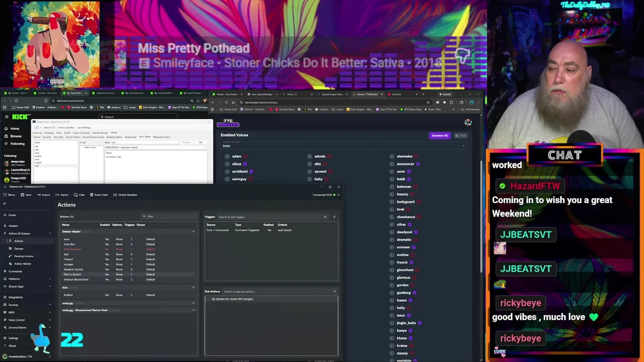This screenshot has width=644, height=362.
Task: Switch to Speaker.bot Event Log tab
Action: point(37,133)
